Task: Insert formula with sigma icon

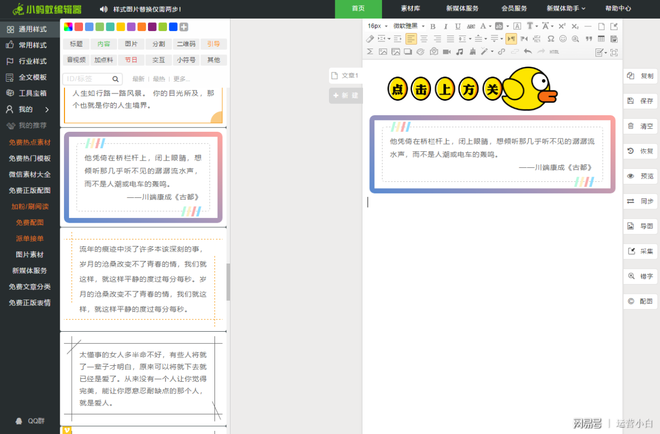Action: (370, 52)
